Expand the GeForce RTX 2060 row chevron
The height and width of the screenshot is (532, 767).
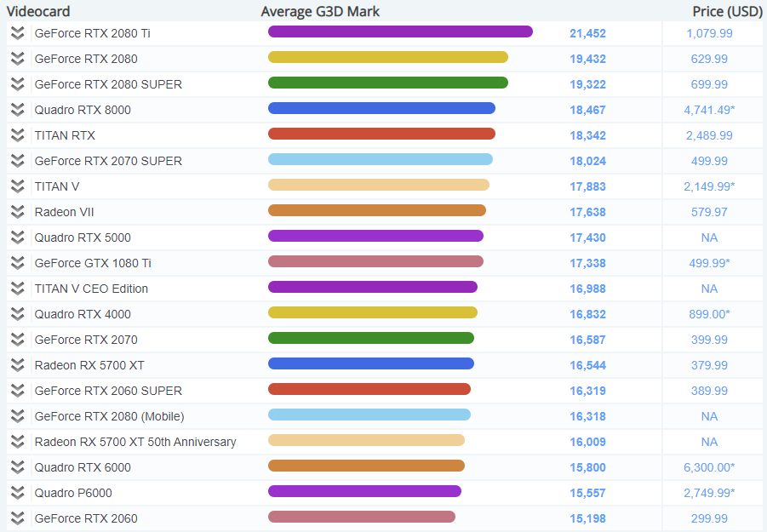point(18,518)
